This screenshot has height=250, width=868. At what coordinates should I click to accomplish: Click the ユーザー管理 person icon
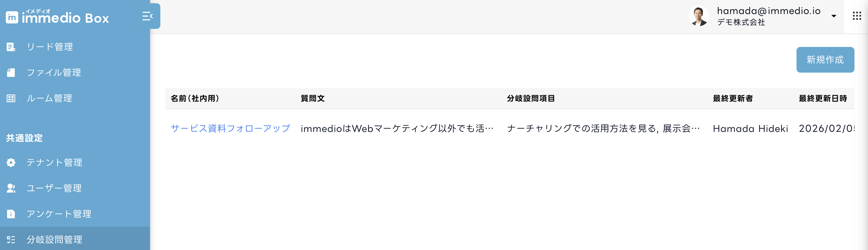coord(11,188)
